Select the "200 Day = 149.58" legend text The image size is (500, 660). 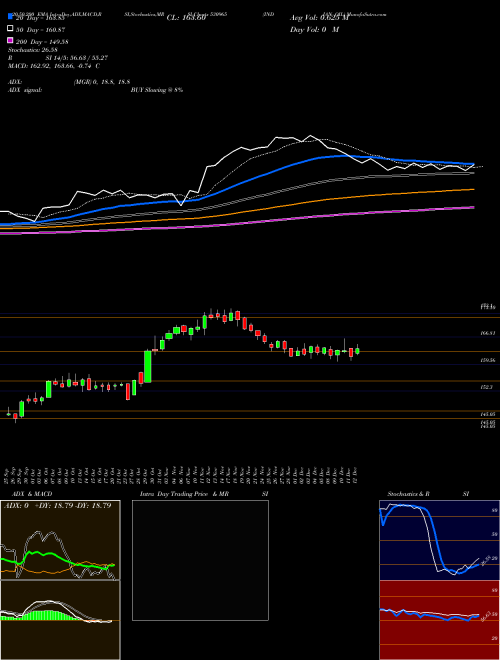42,42
